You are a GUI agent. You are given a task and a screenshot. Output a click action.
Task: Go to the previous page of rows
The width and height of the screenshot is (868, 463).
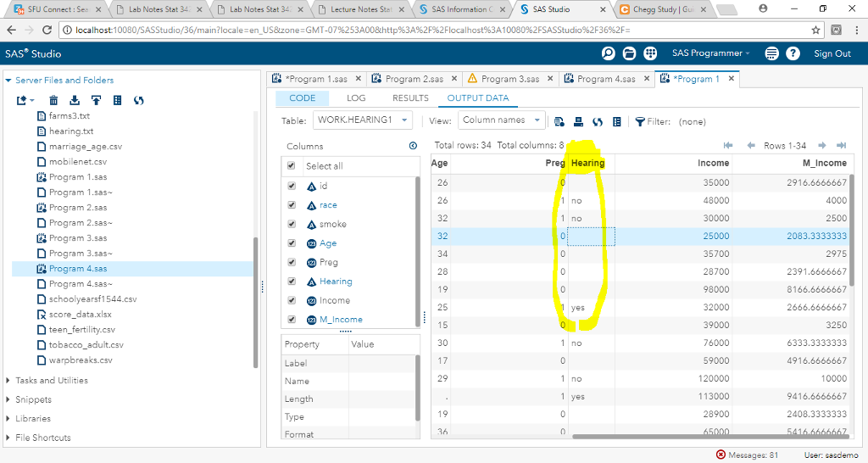point(751,145)
